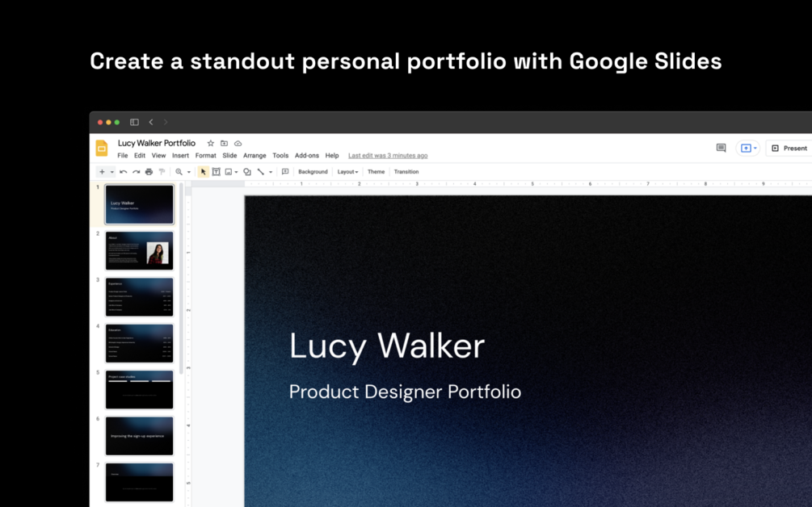Image resolution: width=812 pixels, height=507 pixels.
Task: Toggle the browser sidebar icon
Action: click(135, 122)
